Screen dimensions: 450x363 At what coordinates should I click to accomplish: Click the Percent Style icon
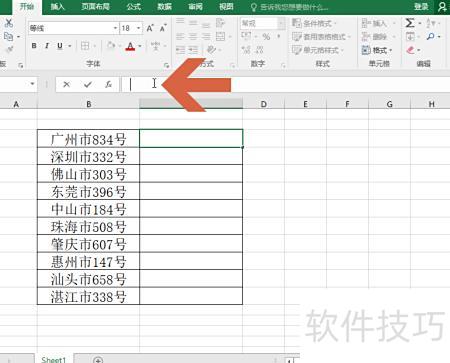click(x=266, y=36)
